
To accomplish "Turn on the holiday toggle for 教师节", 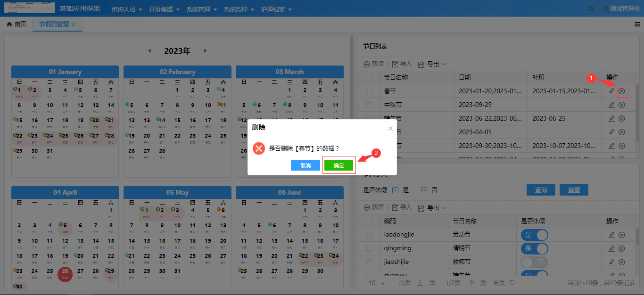I will 534,262.
